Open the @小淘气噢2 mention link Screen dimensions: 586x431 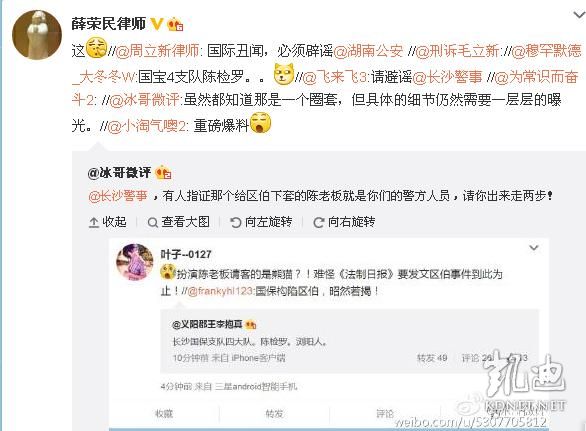[146, 126]
